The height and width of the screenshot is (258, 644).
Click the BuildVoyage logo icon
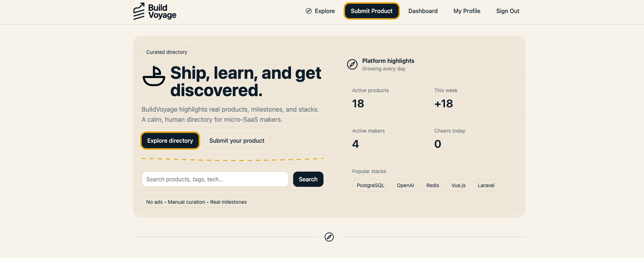tap(139, 11)
